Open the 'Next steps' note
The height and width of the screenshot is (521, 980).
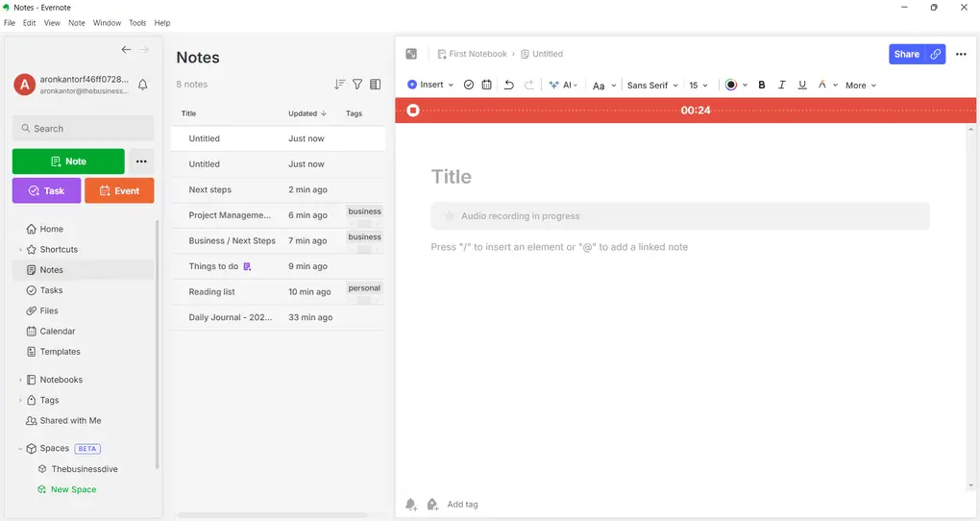278,189
